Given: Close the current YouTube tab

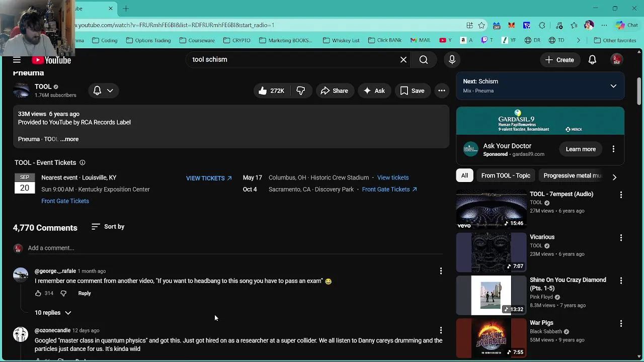Looking at the screenshot, I should [x=111, y=9].
